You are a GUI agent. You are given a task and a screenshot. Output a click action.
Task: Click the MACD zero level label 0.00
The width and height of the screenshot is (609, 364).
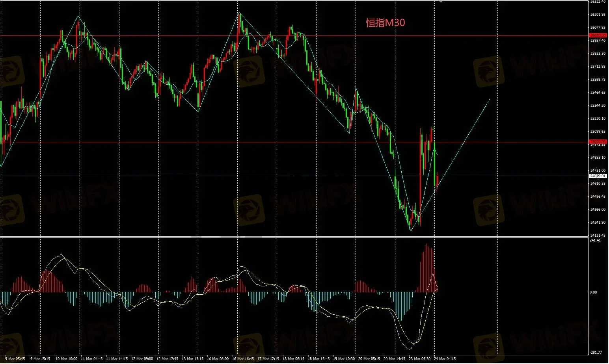[593, 292]
